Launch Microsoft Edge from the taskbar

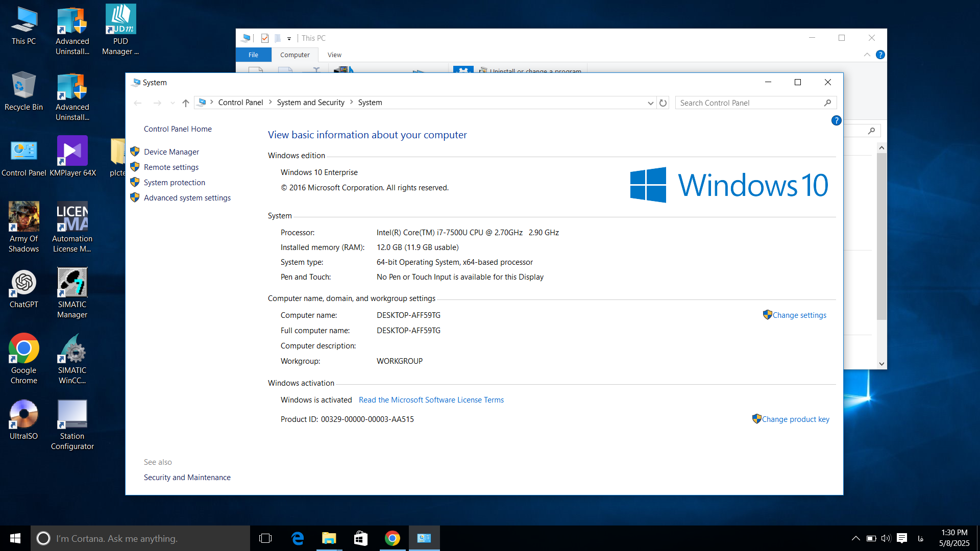coord(298,538)
